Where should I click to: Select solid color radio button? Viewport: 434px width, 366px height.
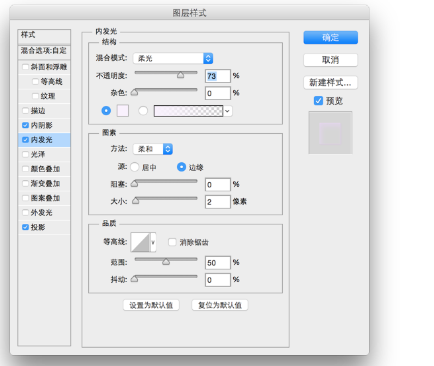pos(106,111)
